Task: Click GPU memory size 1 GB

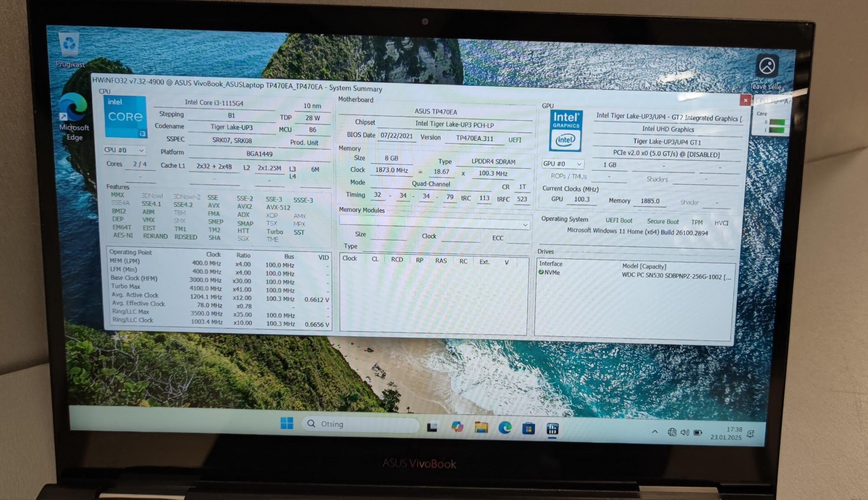Action: [609, 165]
